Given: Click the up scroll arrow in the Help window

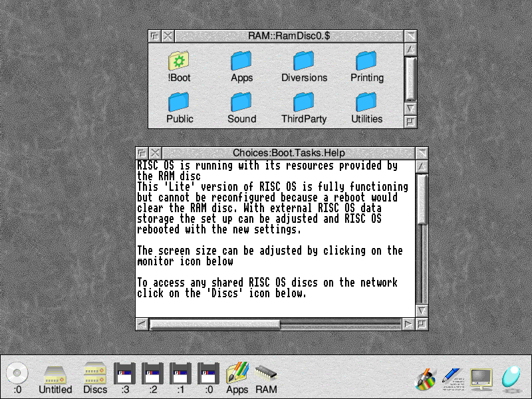Looking at the screenshot, I should 422,167.
